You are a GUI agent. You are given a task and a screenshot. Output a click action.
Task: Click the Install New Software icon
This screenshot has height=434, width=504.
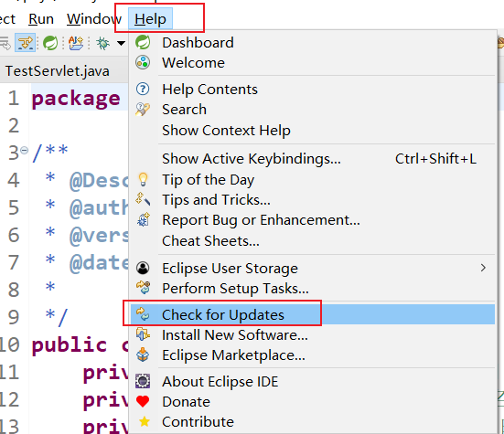143,334
